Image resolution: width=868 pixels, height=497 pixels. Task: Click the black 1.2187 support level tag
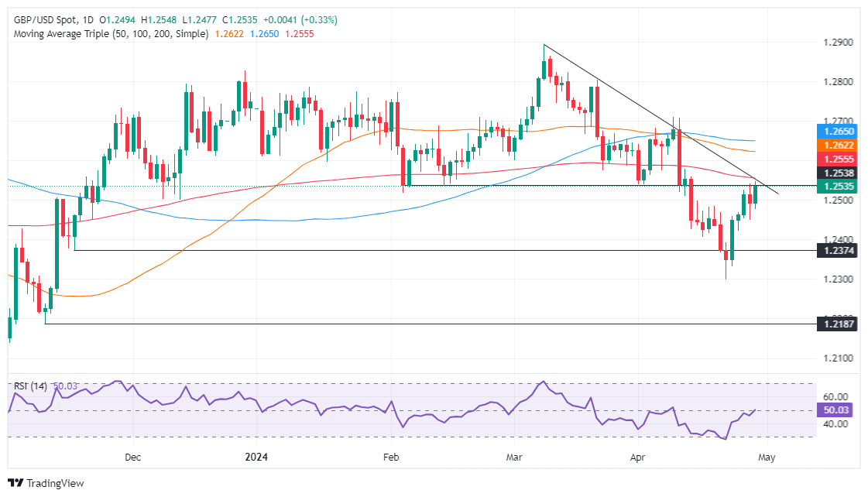tap(837, 324)
